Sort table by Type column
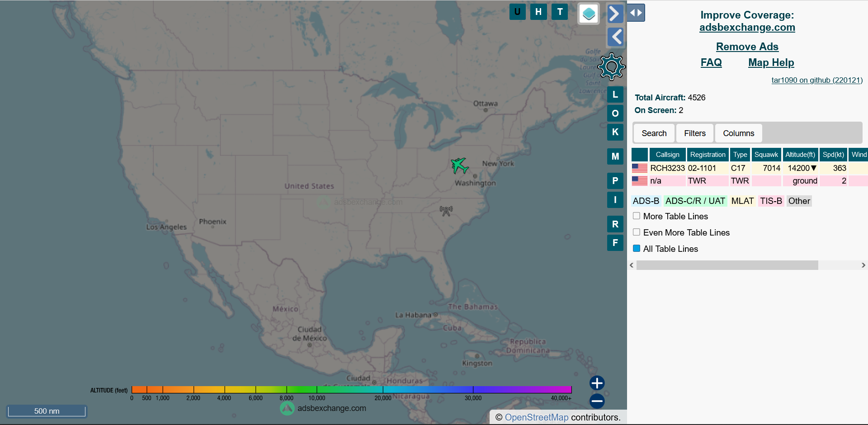 pos(740,155)
